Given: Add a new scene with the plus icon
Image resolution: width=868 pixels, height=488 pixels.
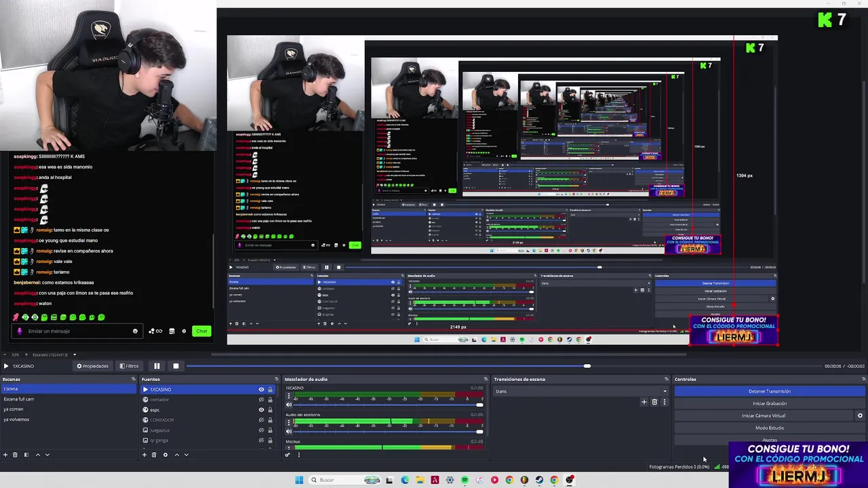Looking at the screenshot, I should [5, 455].
